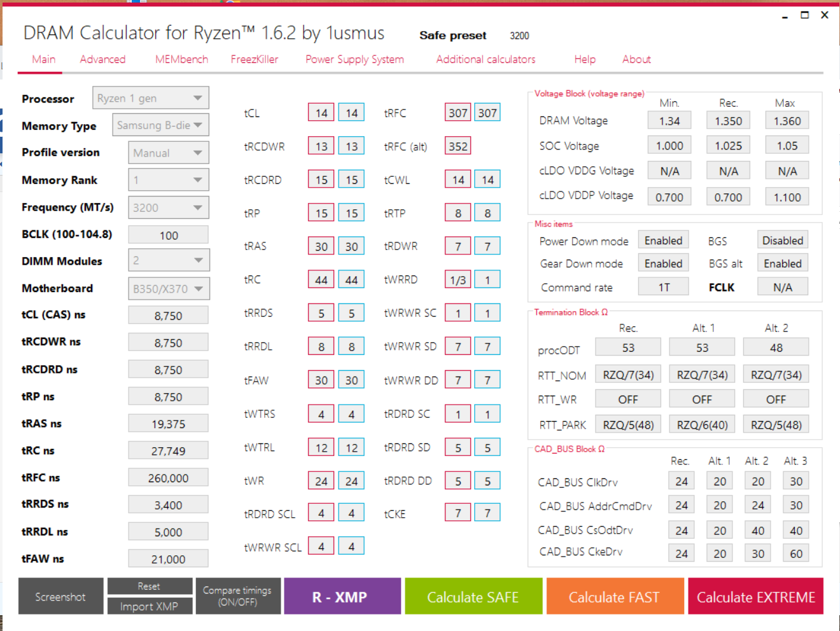This screenshot has height=631, width=840.
Task: Click the blue tWRWR SCL value box
Action: 351,546
